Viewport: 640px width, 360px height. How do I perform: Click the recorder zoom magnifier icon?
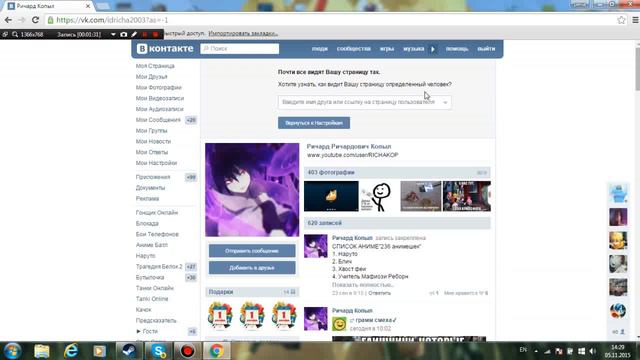(x=15, y=35)
